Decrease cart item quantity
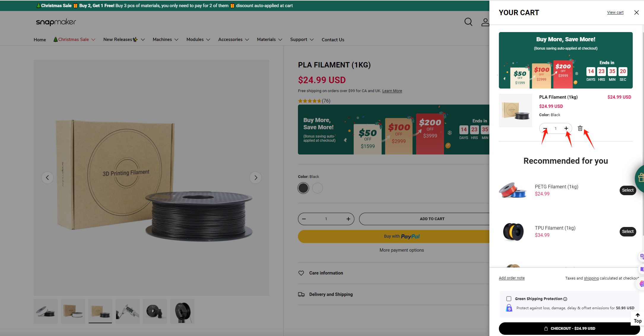The height and width of the screenshot is (336, 644). [545, 128]
